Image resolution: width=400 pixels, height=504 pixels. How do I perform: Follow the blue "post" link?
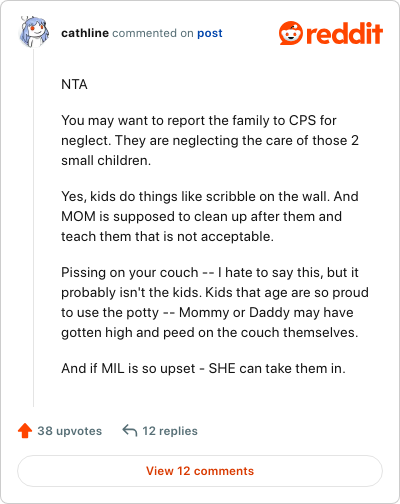tap(210, 33)
